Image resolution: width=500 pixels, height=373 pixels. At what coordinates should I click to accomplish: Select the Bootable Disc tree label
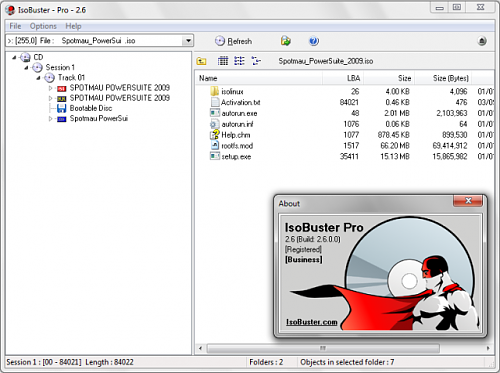[x=91, y=108]
